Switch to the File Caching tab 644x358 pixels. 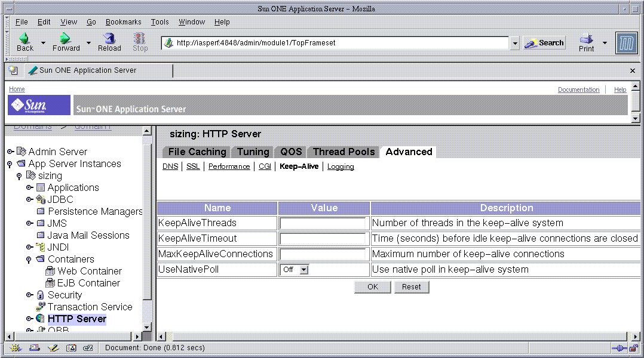tap(197, 152)
